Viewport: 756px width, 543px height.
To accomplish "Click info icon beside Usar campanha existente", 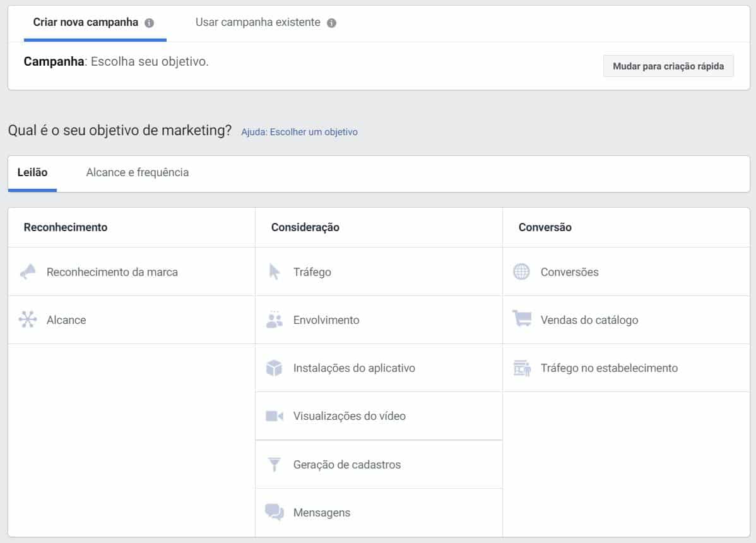I will [x=332, y=23].
